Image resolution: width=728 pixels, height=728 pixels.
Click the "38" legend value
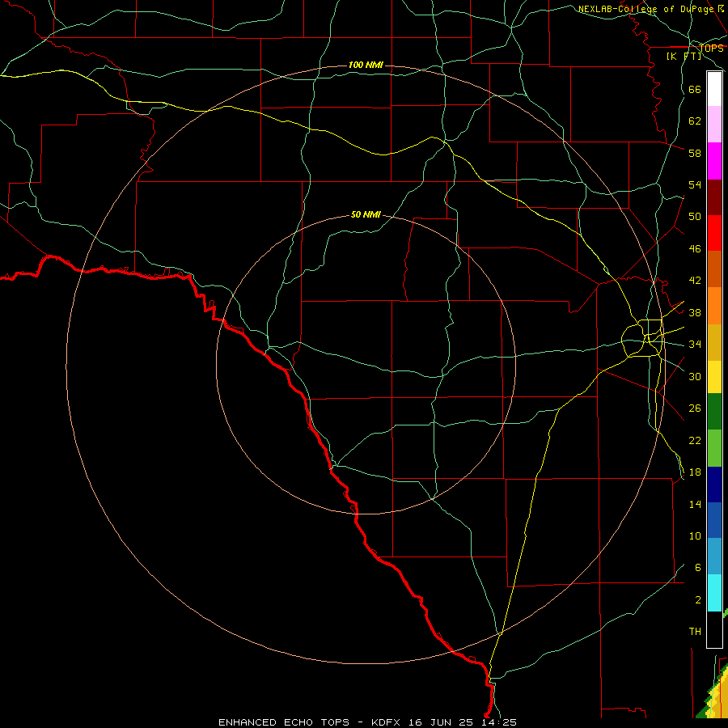[x=695, y=312]
